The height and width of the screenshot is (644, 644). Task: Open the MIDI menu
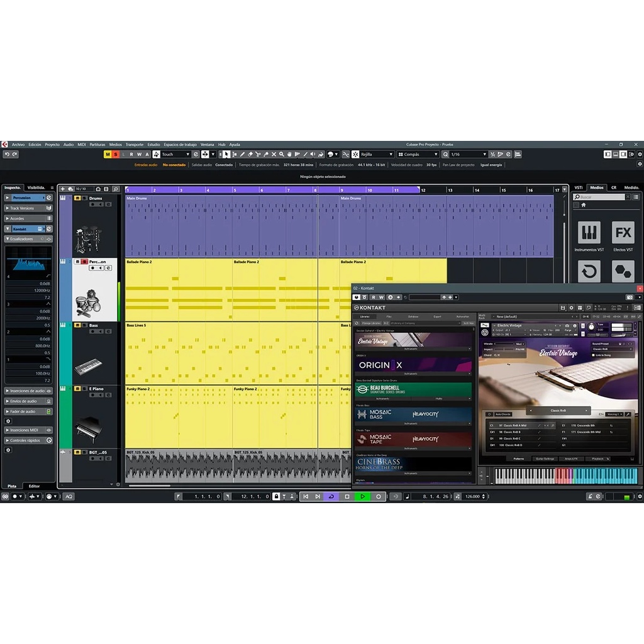coord(82,145)
